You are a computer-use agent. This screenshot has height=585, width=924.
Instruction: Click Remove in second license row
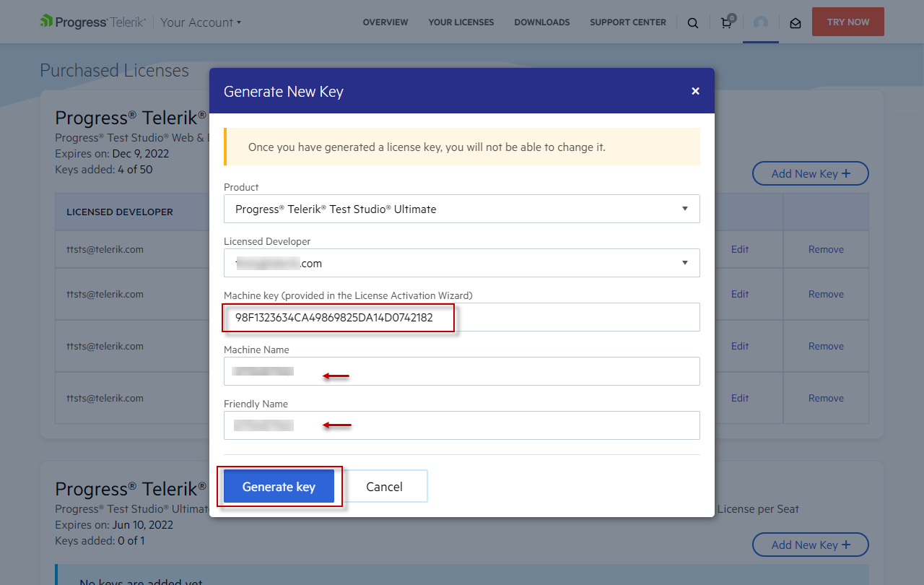826,294
